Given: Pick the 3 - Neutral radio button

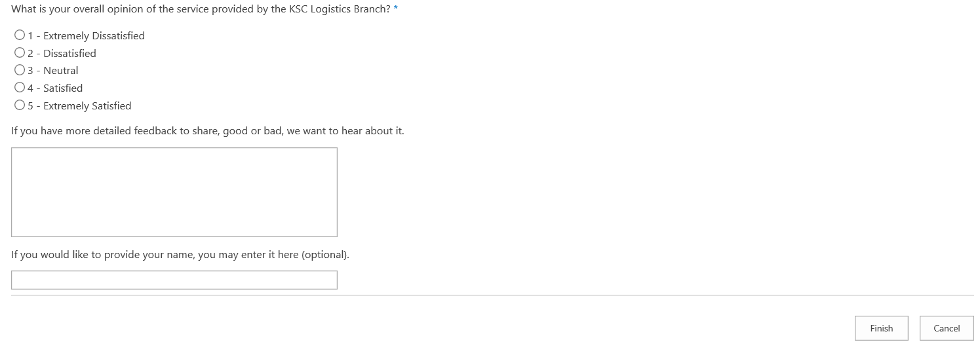Looking at the screenshot, I should tap(20, 70).
